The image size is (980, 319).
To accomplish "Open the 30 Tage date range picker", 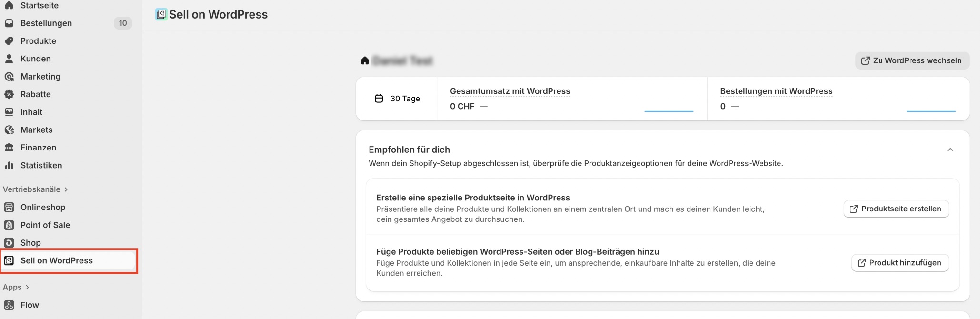I will [397, 99].
